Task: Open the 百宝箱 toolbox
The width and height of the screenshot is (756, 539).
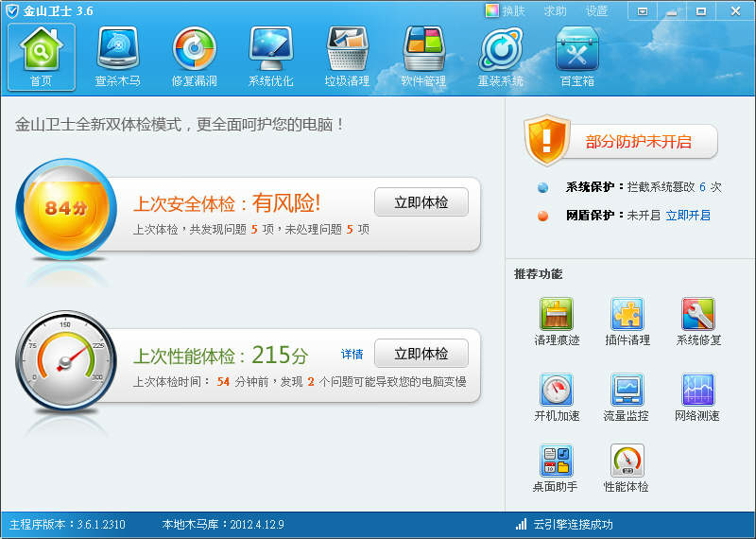Action: 577,57
